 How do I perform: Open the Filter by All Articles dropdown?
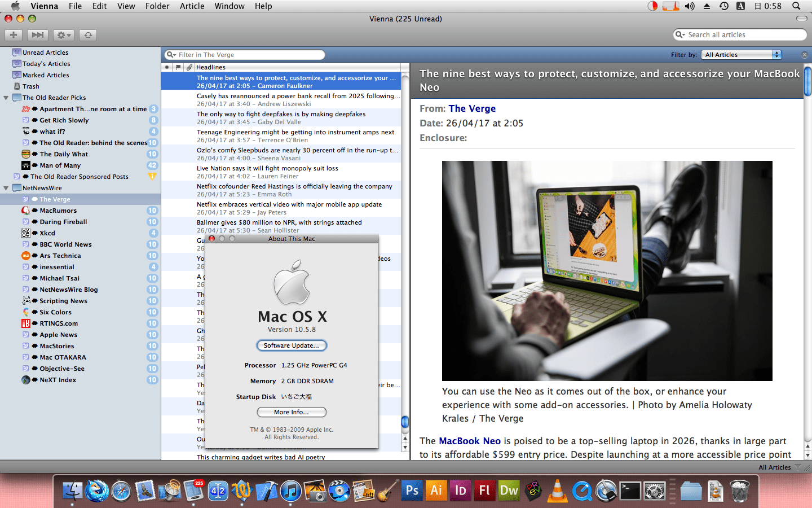click(x=742, y=55)
